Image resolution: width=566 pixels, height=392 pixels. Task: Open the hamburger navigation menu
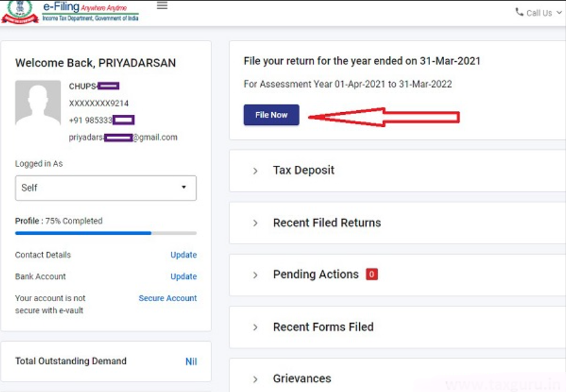click(162, 6)
